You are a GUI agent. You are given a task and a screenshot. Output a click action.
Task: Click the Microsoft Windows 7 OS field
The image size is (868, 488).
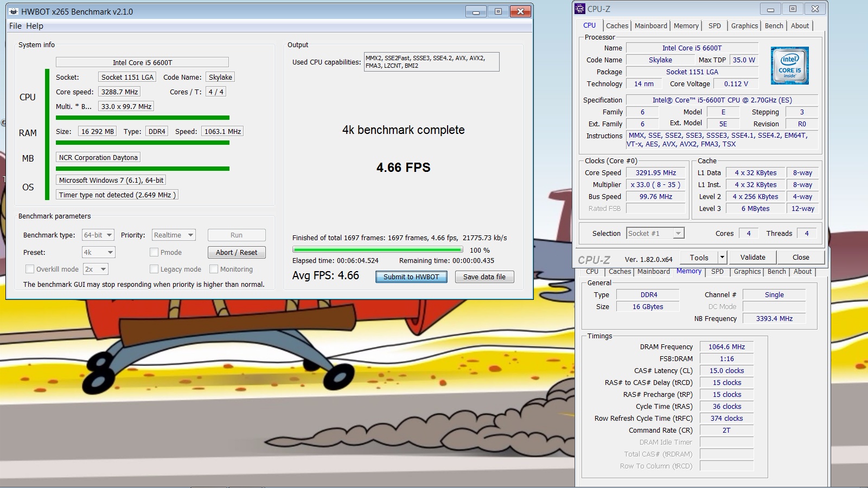(111, 180)
